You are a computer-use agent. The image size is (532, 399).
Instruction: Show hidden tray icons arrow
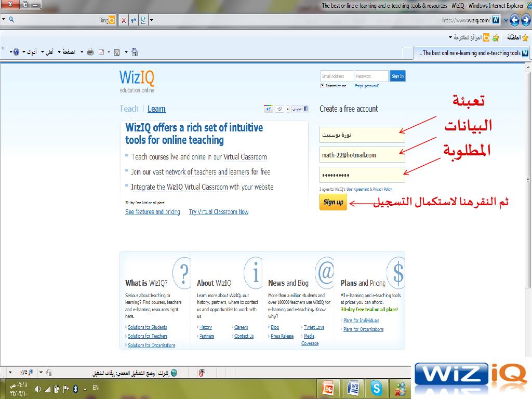pos(85,389)
